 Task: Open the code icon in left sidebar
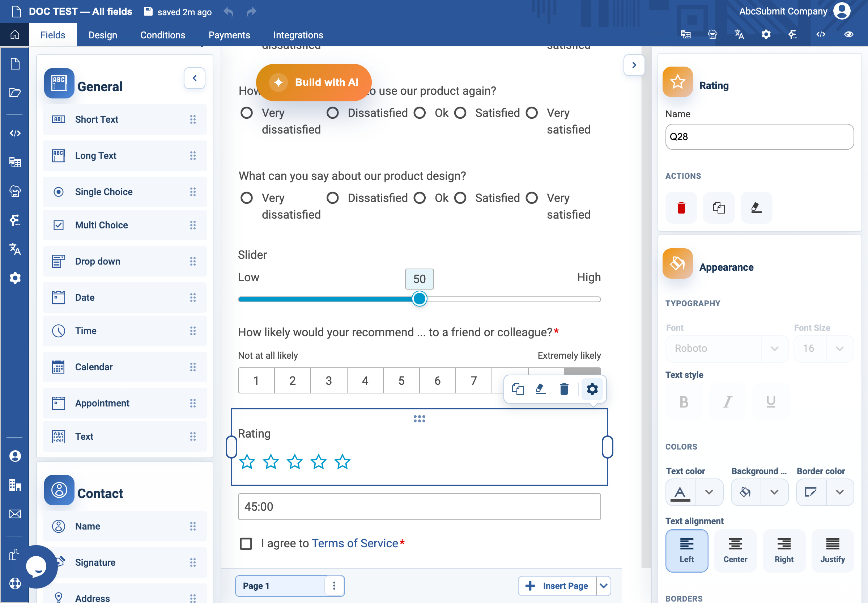click(15, 133)
